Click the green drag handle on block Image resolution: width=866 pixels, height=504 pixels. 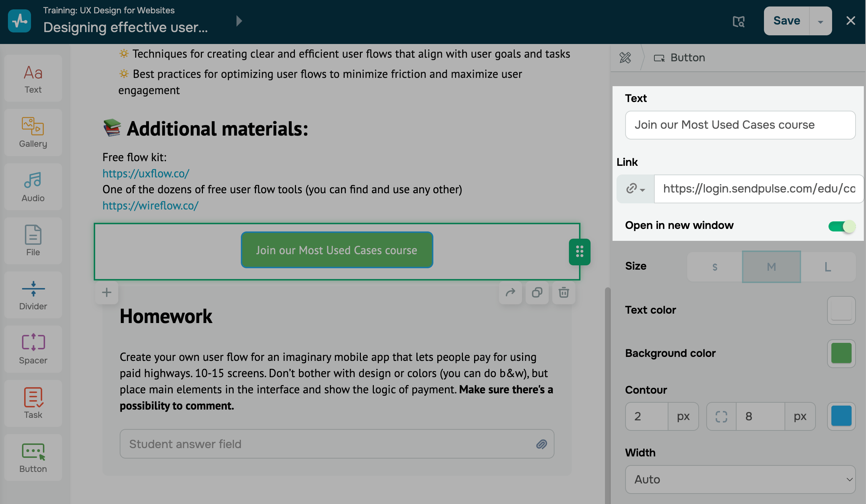click(x=579, y=252)
